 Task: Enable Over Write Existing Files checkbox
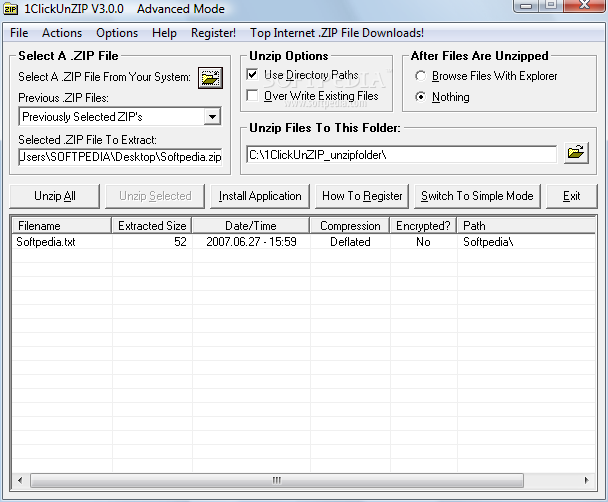252,95
